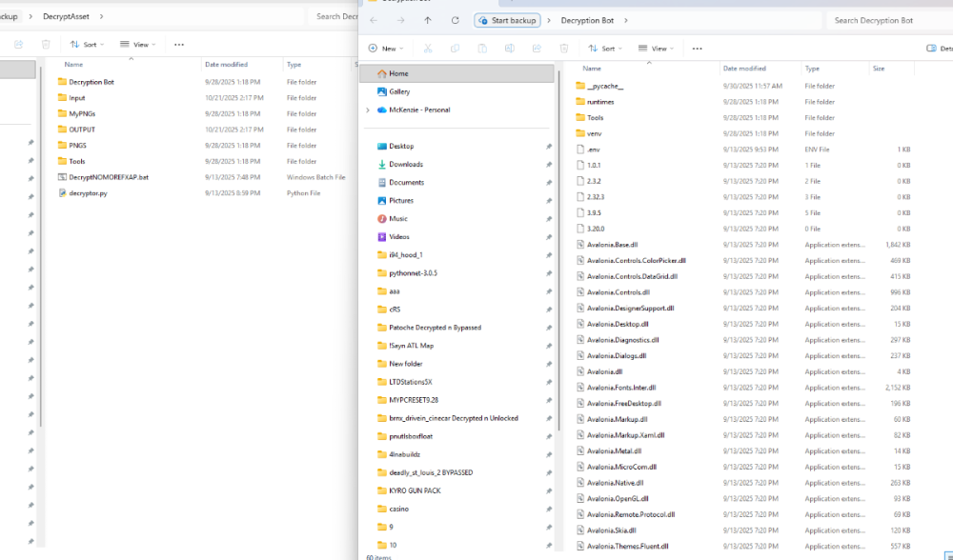Select Home in the navigation pane
Screen dimensions: 953x560
398,73
